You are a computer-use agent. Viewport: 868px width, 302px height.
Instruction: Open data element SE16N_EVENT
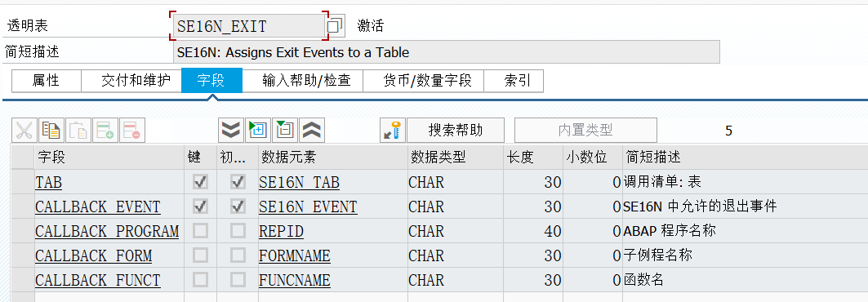tap(309, 207)
